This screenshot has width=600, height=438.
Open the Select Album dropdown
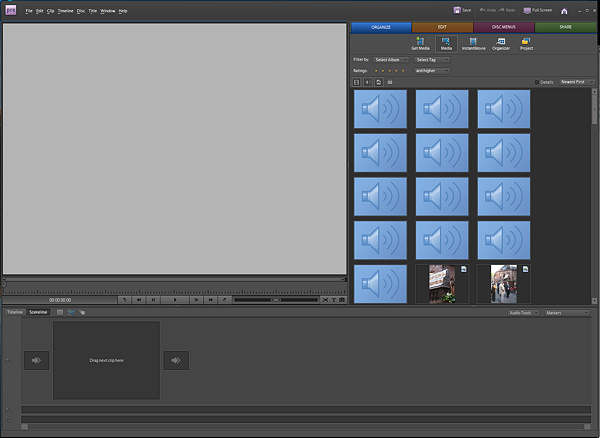[391, 60]
